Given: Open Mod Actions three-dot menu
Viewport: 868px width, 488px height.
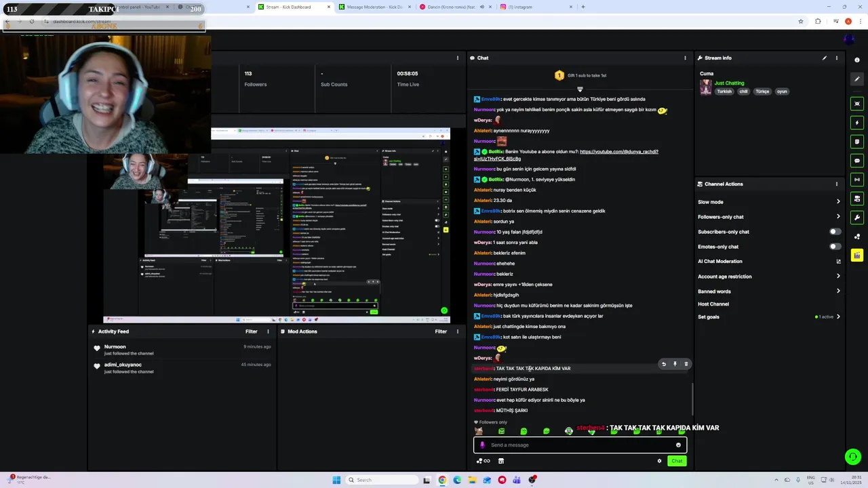Looking at the screenshot, I should pos(457,331).
